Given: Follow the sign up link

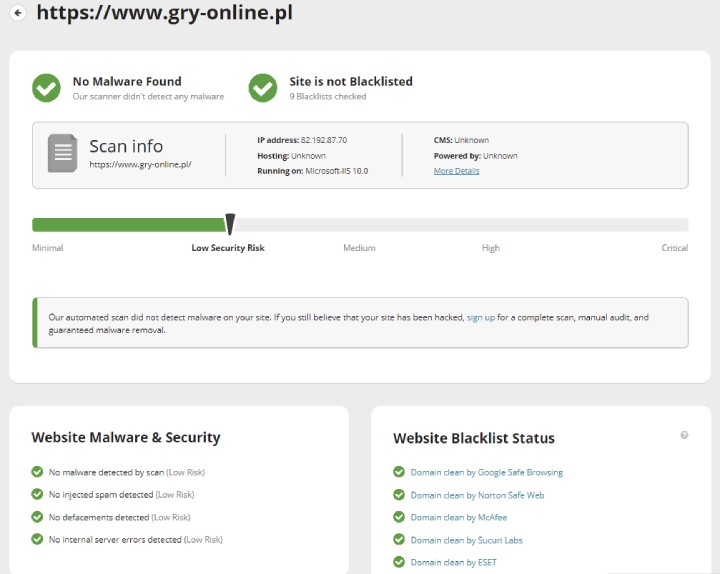Looking at the screenshot, I should click(481, 317).
